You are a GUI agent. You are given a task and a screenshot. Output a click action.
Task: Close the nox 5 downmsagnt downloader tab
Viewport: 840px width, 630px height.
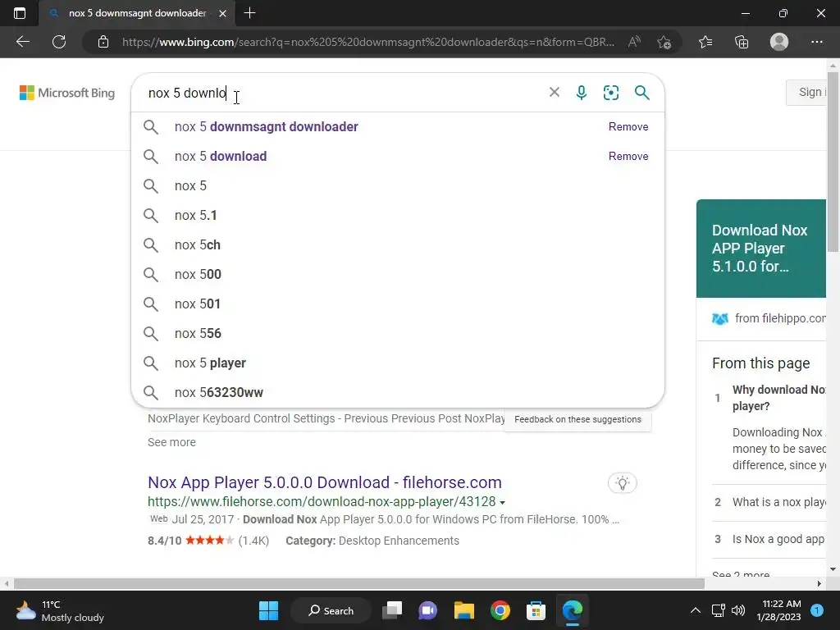pos(223,13)
